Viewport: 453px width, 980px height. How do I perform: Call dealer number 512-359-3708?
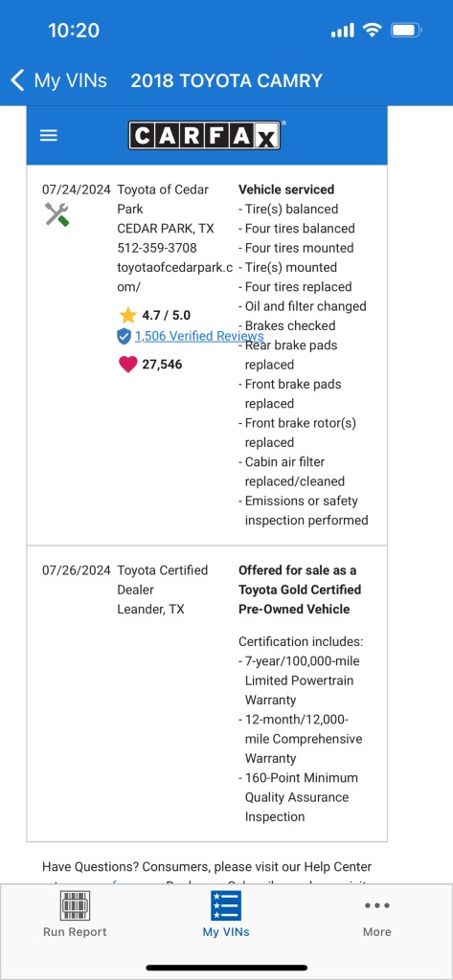[157, 248]
